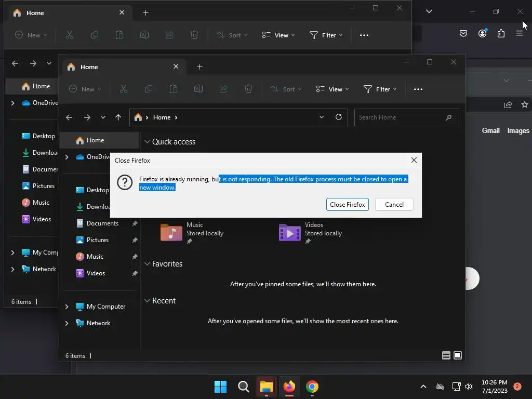The image size is (532, 399).
Task: Open Music in front Explorer sidebar
Action: click(x=99, y=257)
